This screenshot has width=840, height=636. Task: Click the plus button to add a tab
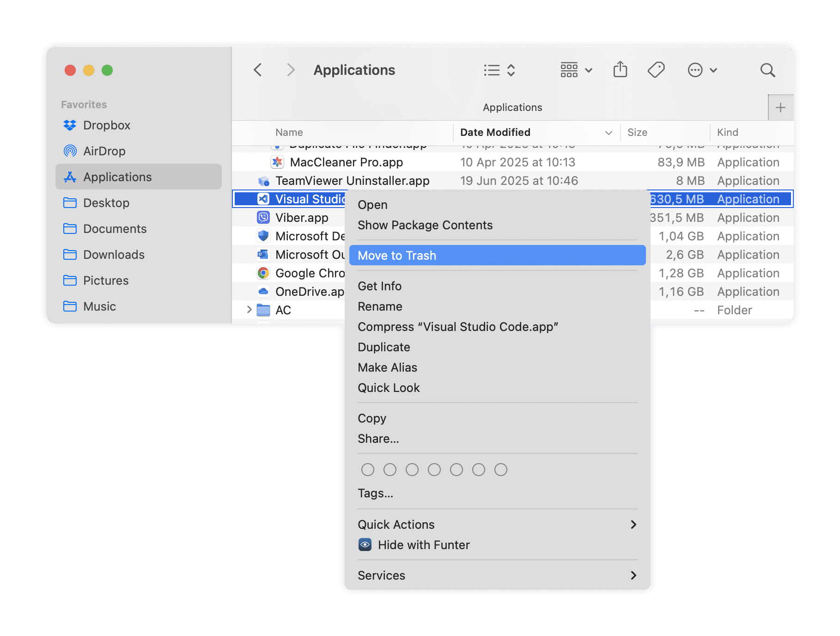click(x=780, y=107)
